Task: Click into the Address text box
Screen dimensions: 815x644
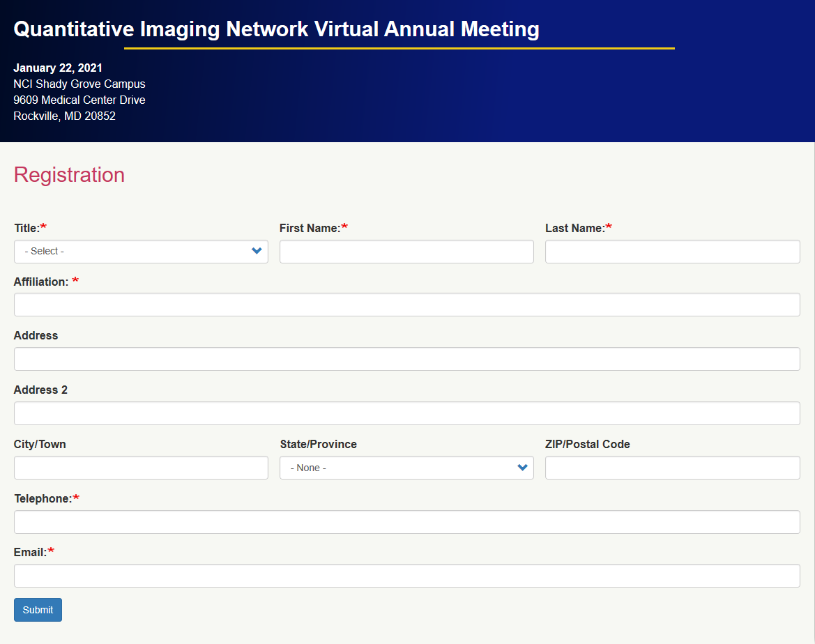Action: (406, 359)
